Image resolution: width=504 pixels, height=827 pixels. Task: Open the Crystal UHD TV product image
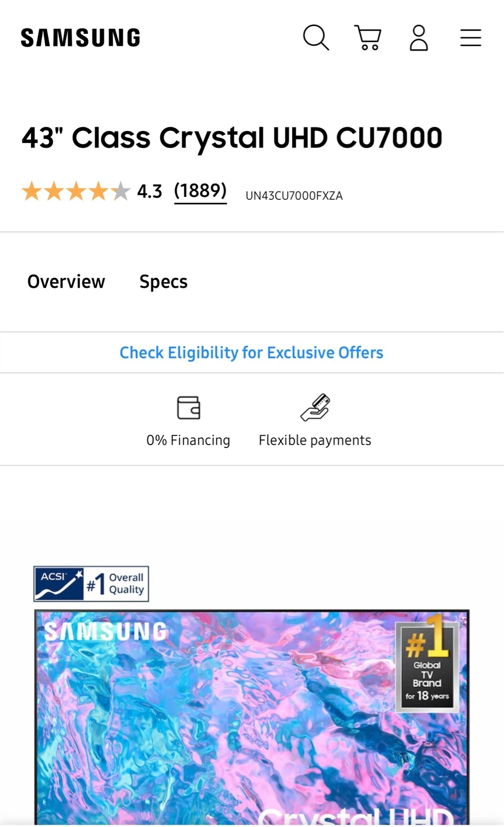(x=252, y=718)
